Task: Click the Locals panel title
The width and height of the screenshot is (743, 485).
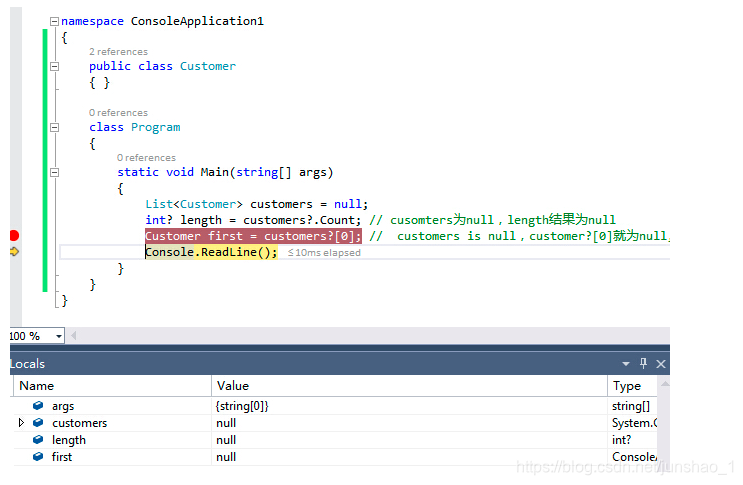Action: point(27,364)
